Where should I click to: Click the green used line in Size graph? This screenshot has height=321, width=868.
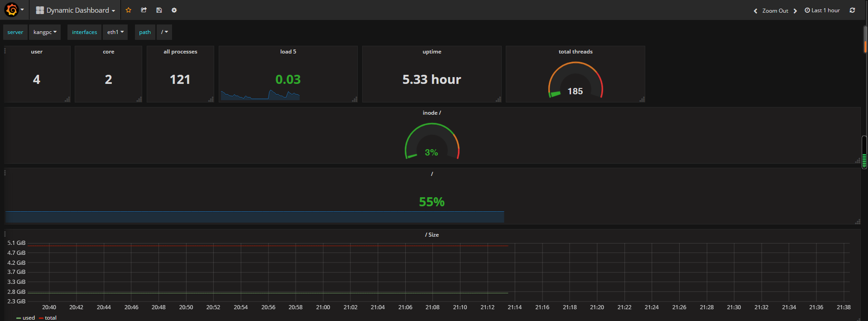pyautogui.click(x=268, y=293)
